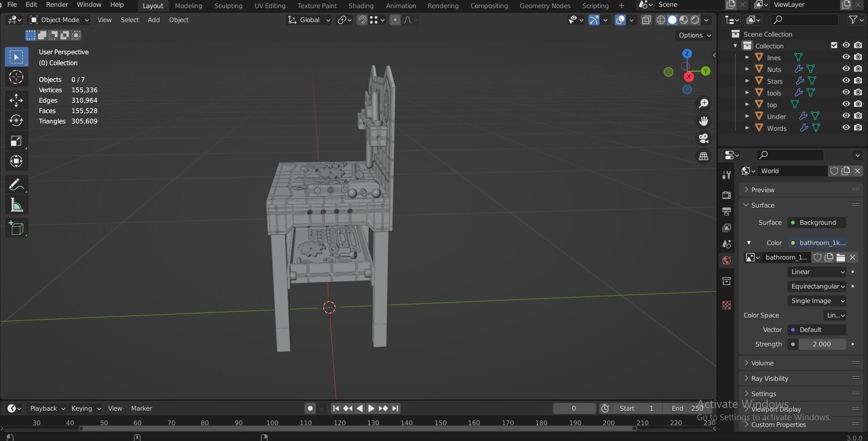Activate the Move tool
This screenshot has width=868, height=441.
16,100
